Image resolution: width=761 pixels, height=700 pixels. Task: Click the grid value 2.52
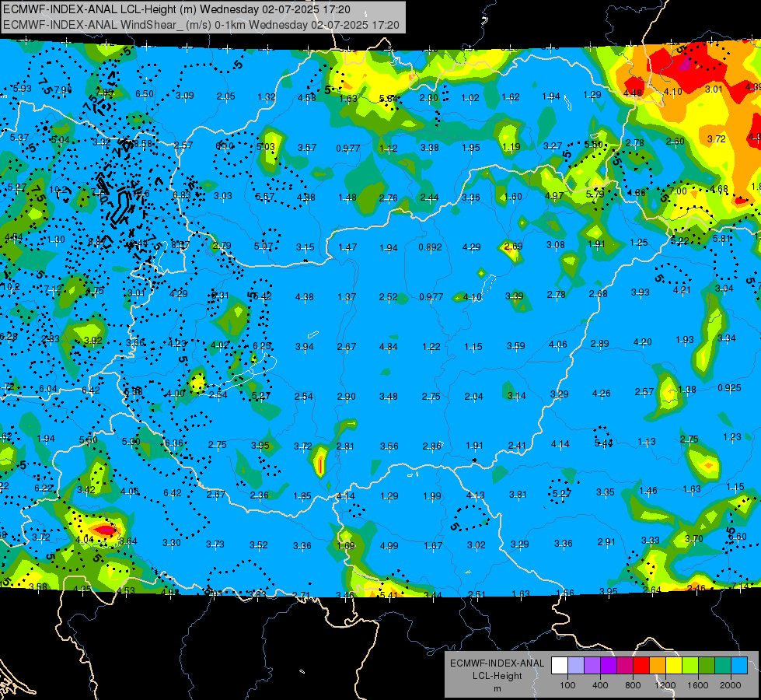pyautogui.click(x=388, y=297)
